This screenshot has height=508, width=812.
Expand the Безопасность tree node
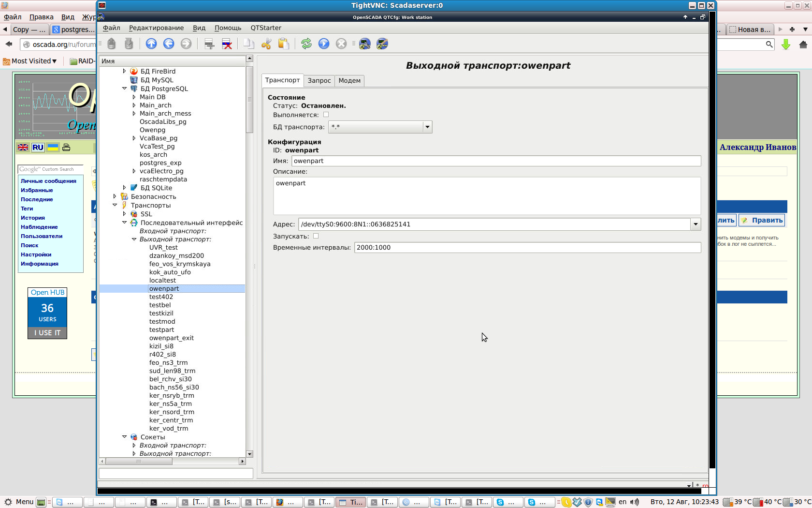pyautogui.click(x=115, y=196)
